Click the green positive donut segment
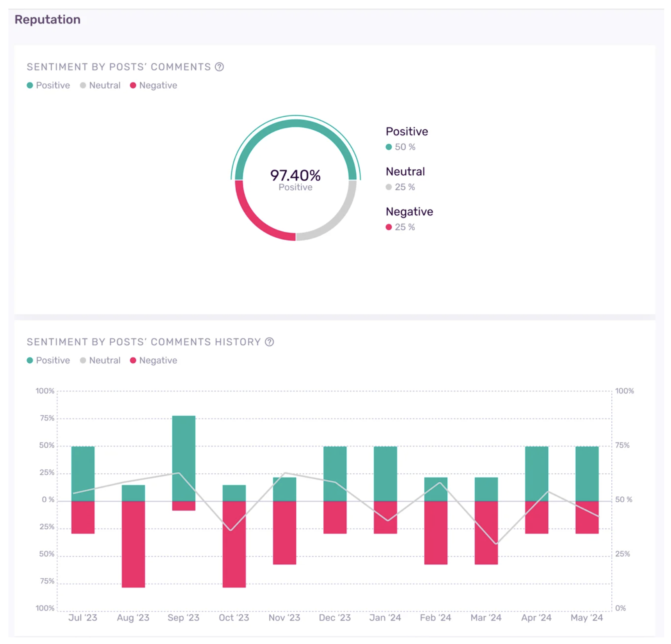The width and height of the screenshot is (671, 644). 295,124
